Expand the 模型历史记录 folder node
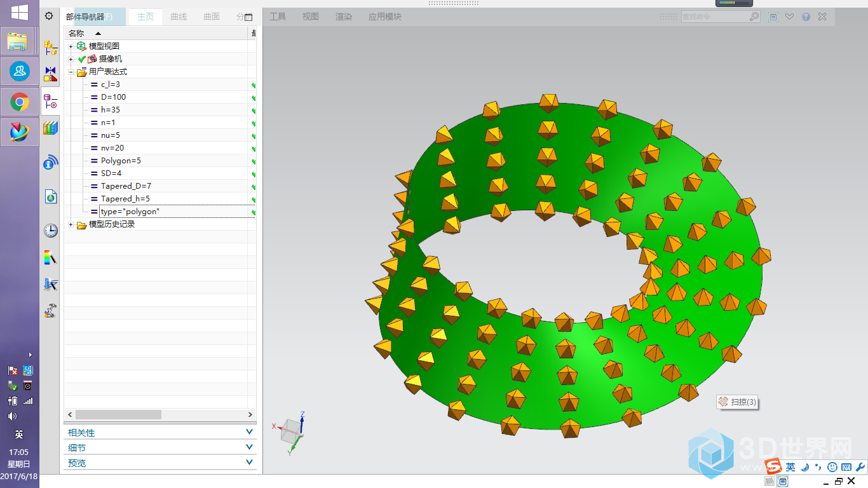This screenshot has width=868, height=488. [x=71, y=224]
